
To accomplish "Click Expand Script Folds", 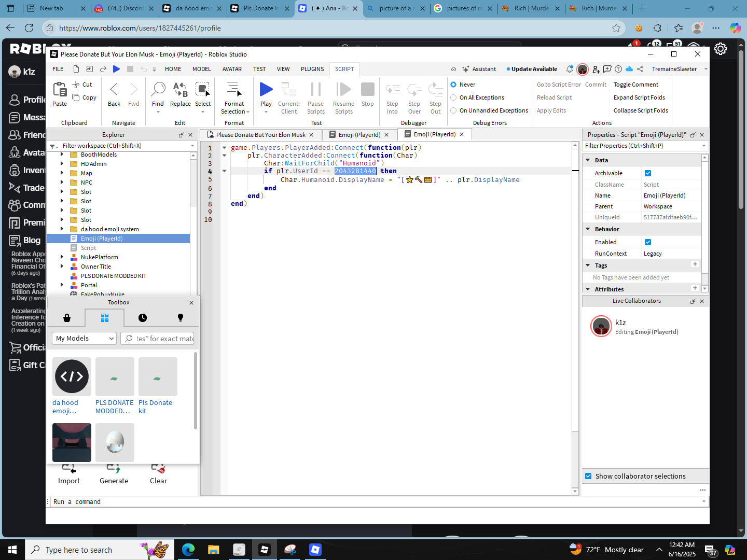I will (639, 97).
